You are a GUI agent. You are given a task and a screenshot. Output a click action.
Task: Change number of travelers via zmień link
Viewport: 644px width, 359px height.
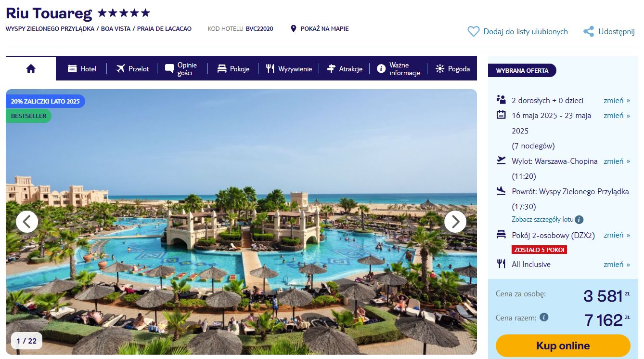tap(617, 101)
